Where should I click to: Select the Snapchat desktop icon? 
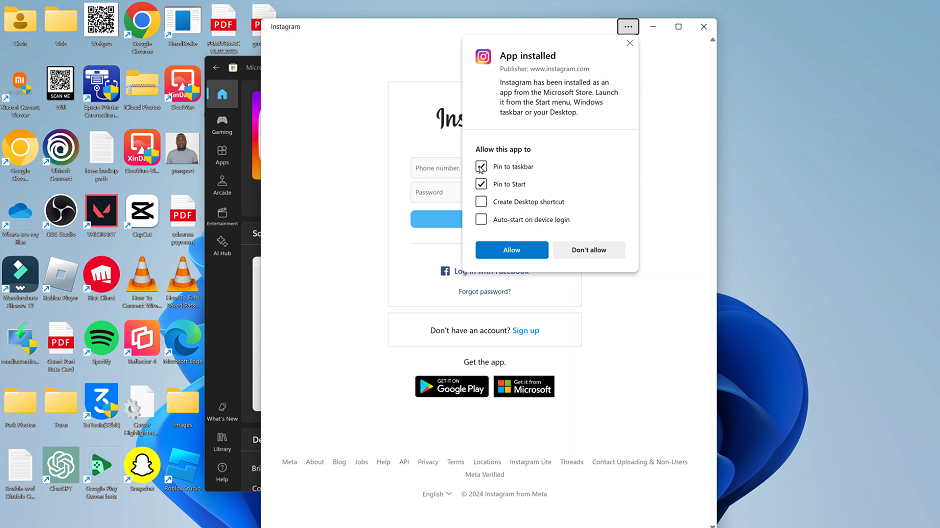click(x=142, y=470)
